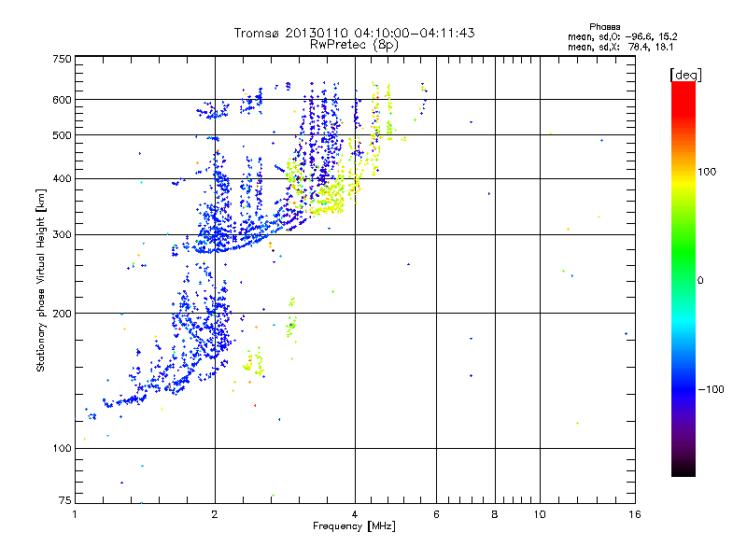
Task: Click the 'mean, sd,O: -96.6, 15.2' line
Action: tap(622, 36)
